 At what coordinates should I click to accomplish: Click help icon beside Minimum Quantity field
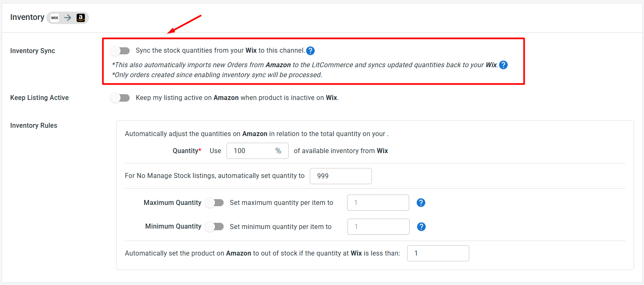click(421, 227)
